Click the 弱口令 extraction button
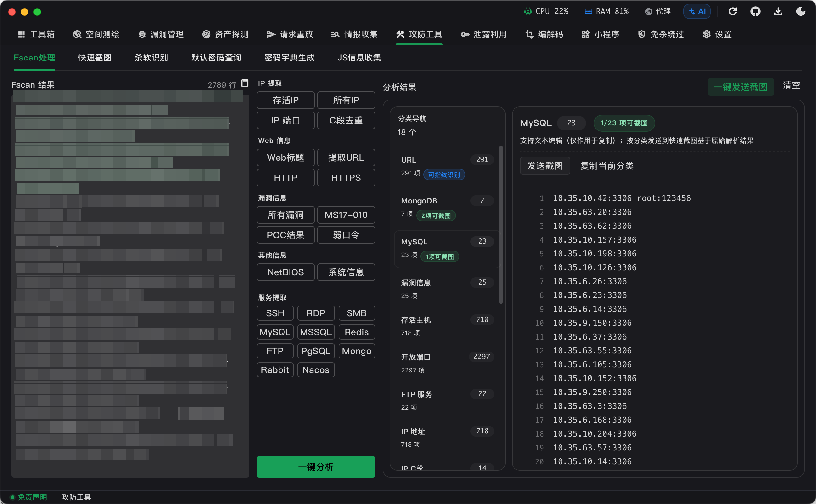Viewport: 816px width, 504px height. (346, 235)
